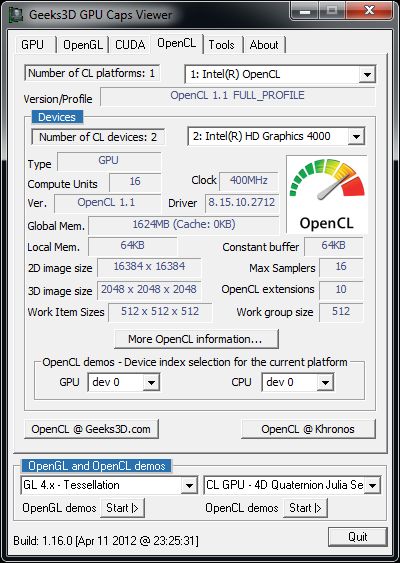Select the OpenCL tab
Screen dimensions: 400x563
[x=177, y=44]
